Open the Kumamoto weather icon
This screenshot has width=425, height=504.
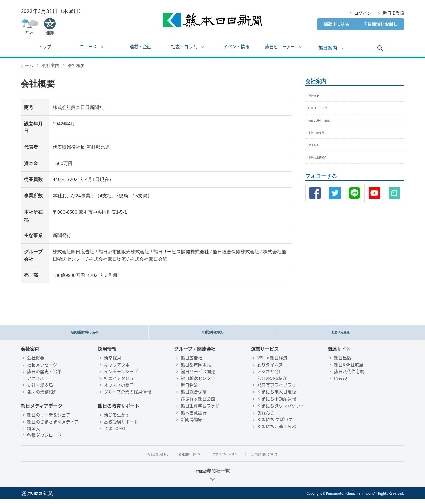click(x=30, y=24)
